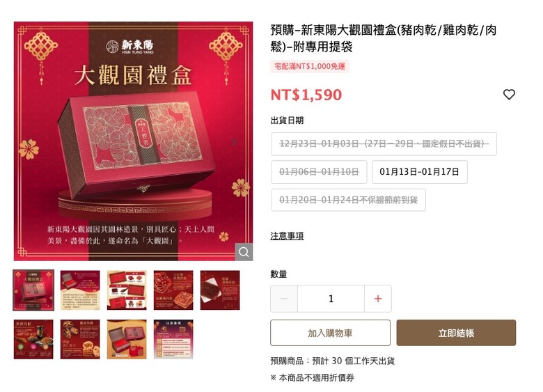The image size is (543, 392).
Task: Select fourth thumbnail of pork jerky
Action: pyautogui.click(x=173, y=290)
